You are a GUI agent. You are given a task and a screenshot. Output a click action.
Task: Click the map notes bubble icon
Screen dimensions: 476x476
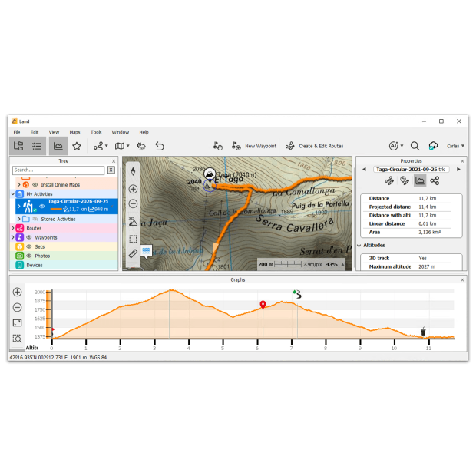pyautogui.click(x=146, y=251)
